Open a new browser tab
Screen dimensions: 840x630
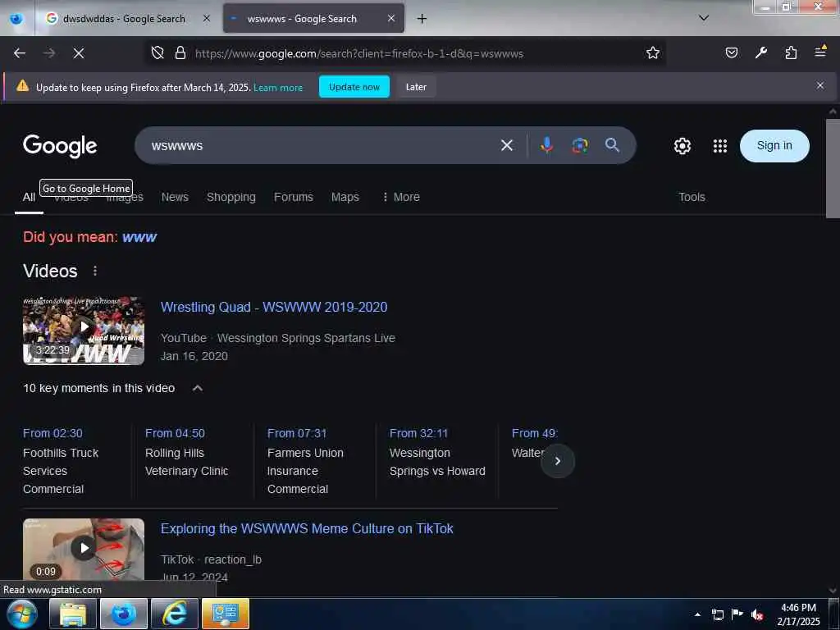click(422, 19)
